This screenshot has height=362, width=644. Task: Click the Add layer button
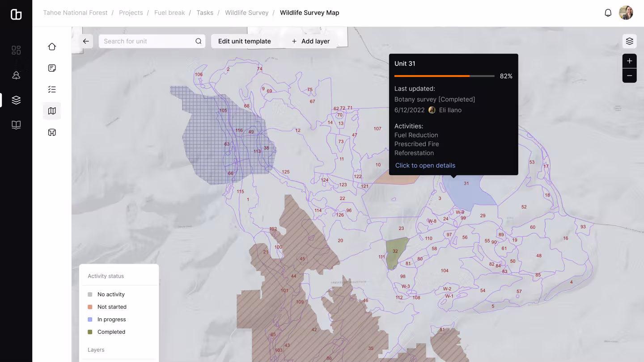tap(311, 41)
